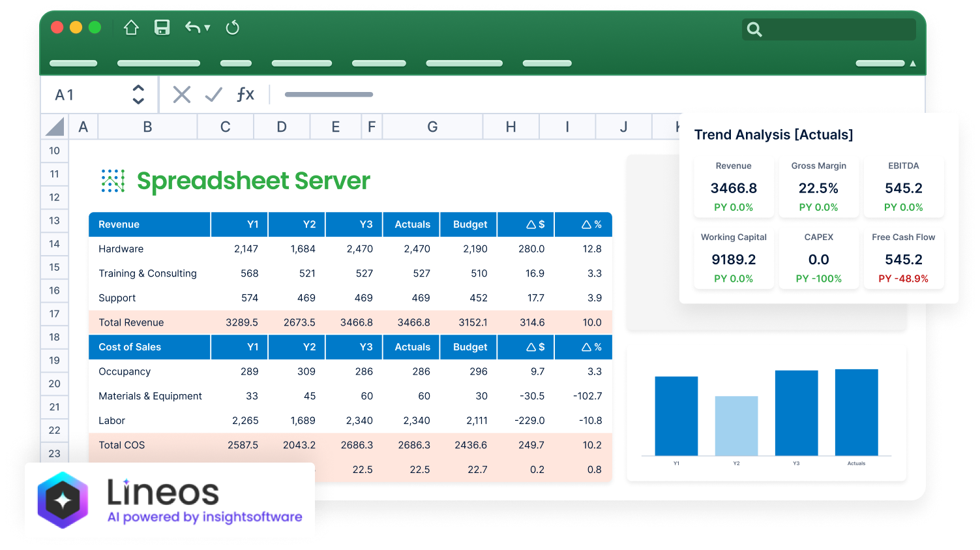Confirm entry with the checkmark icon
980x550 pixels.
coord(213,94)
